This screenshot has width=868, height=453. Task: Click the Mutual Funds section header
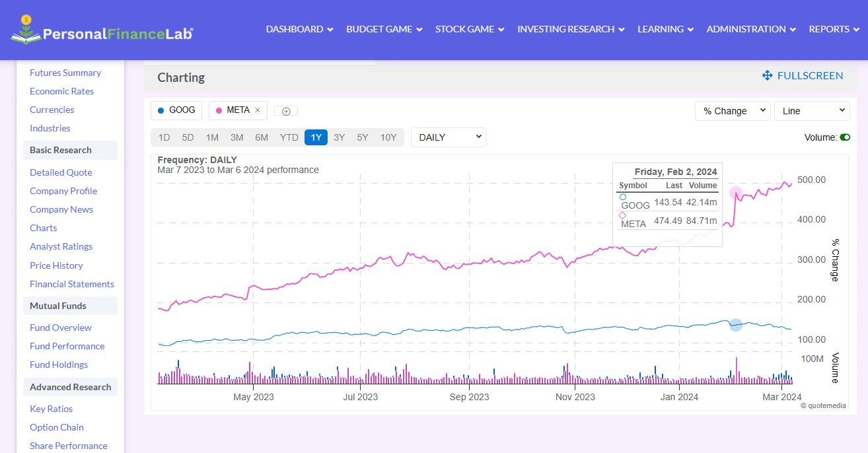(70, 306)
